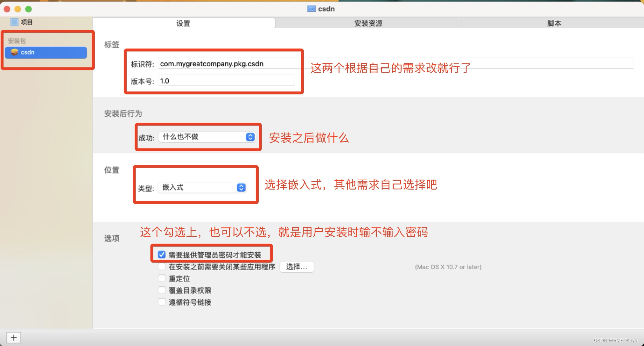
Task: Click the csdn document icon in title bar
Action: [311, 9]
